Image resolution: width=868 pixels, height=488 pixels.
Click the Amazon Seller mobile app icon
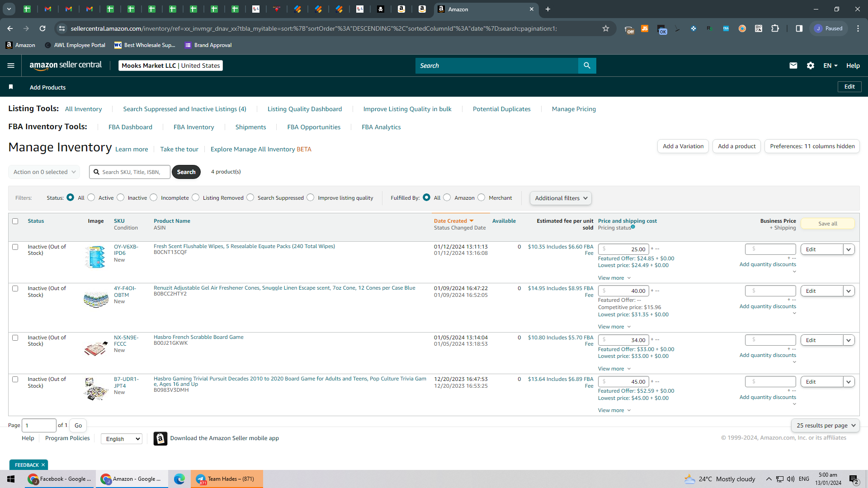tap(160, 438)
